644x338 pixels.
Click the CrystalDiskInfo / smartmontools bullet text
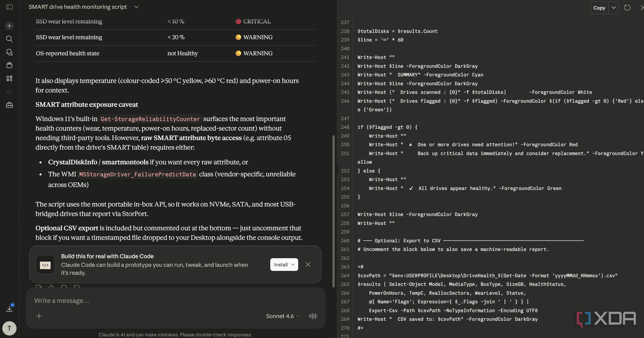[148, 162]
